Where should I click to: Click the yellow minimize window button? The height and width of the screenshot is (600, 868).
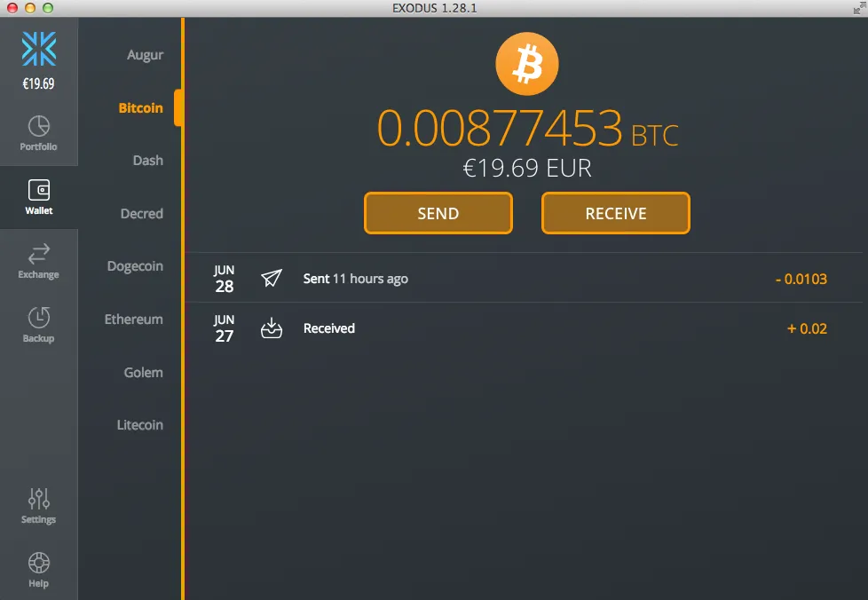tap(30, 8)
